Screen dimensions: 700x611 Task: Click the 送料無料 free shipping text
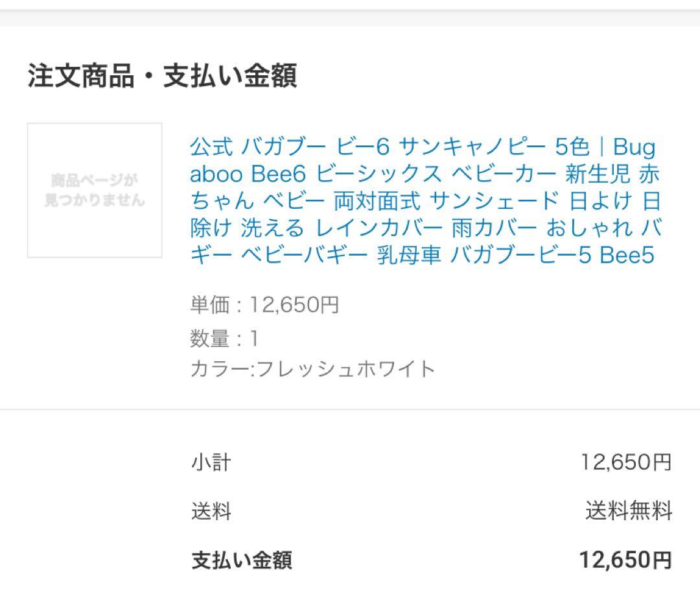tap(629, 512)
